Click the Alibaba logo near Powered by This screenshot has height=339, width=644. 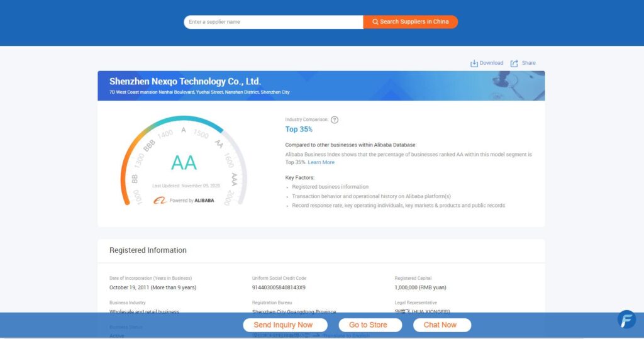[160, 201]
